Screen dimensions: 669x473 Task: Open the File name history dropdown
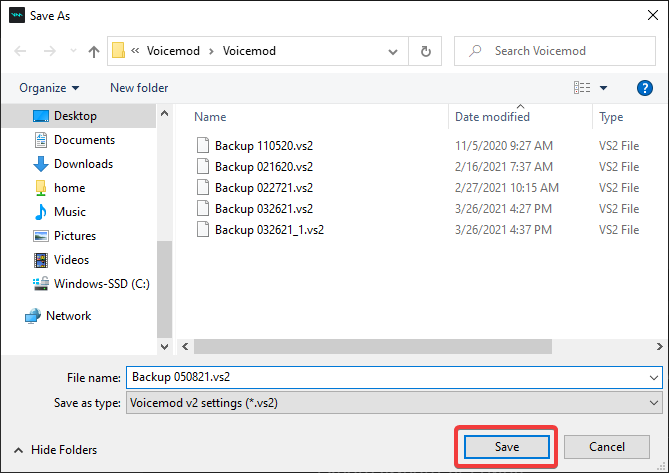click(654, 377)
